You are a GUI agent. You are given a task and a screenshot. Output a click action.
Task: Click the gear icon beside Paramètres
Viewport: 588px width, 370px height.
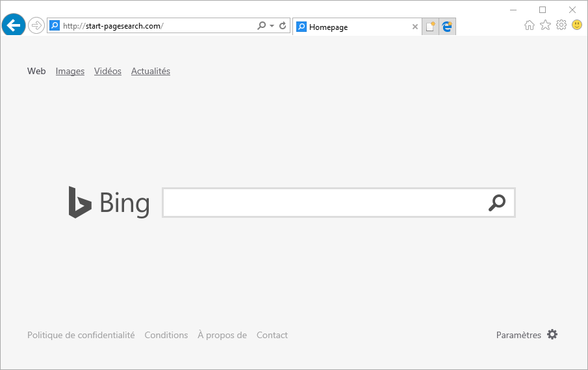click(552, 335)
